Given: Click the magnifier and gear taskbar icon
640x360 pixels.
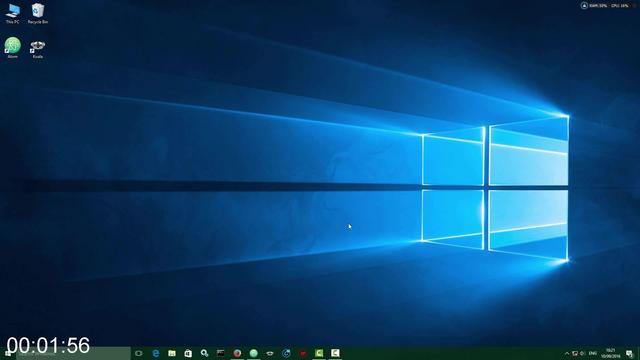Looking at the screenshot, I should coord(204,353).
